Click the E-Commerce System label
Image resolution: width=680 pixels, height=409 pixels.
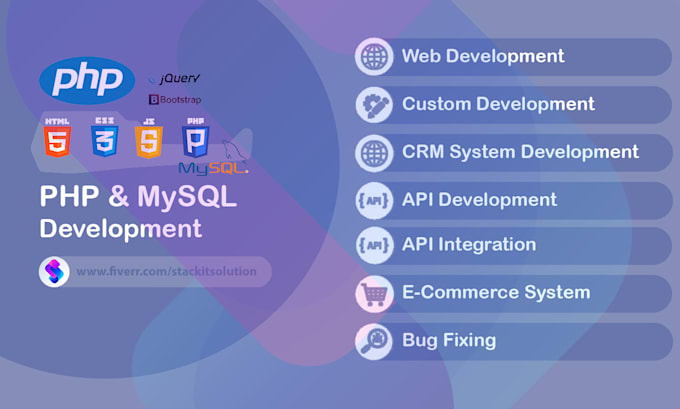[496, 292]
